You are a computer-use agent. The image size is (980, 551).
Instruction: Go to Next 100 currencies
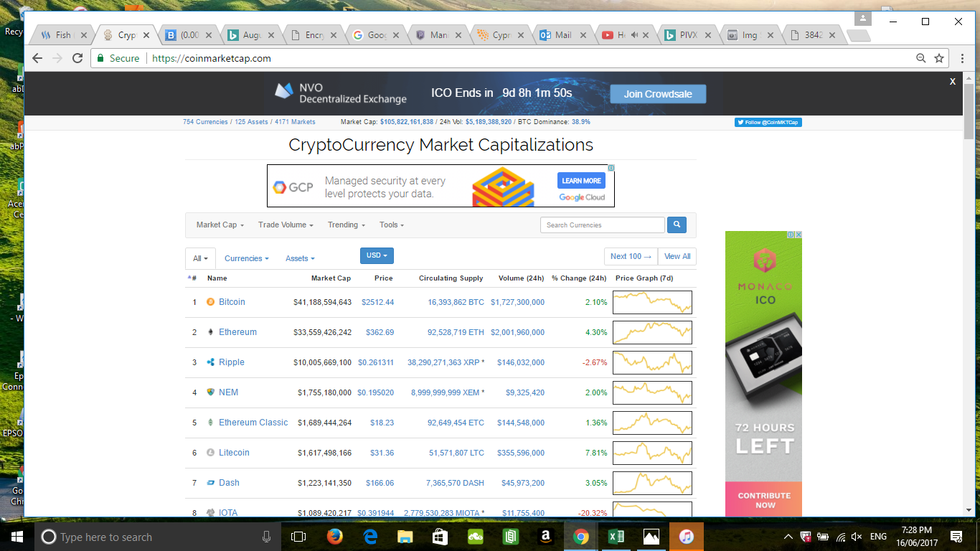click(631, 256)
